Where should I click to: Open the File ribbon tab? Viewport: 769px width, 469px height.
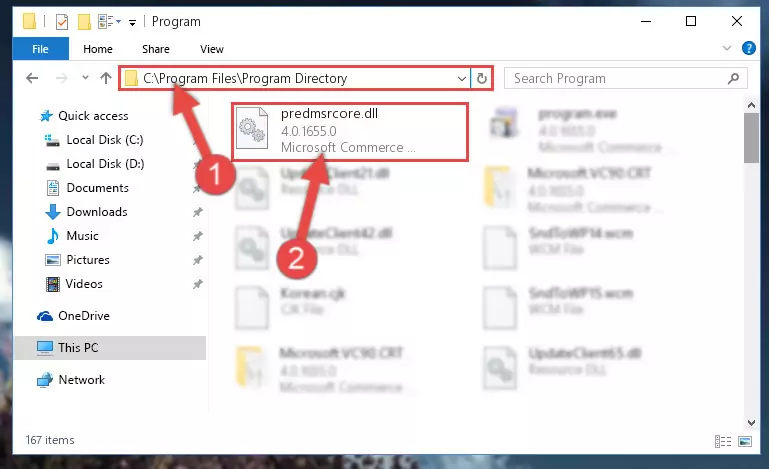tap(41, 49)
